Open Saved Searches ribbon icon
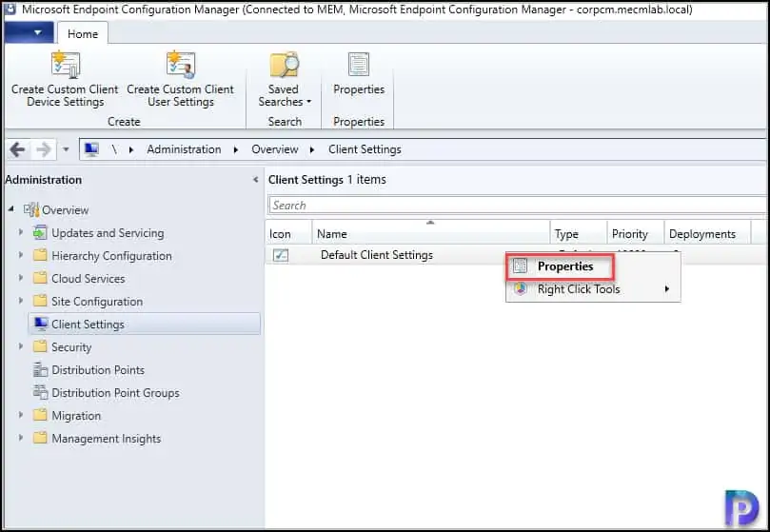770x532 pixels. (x=285, y=66)
